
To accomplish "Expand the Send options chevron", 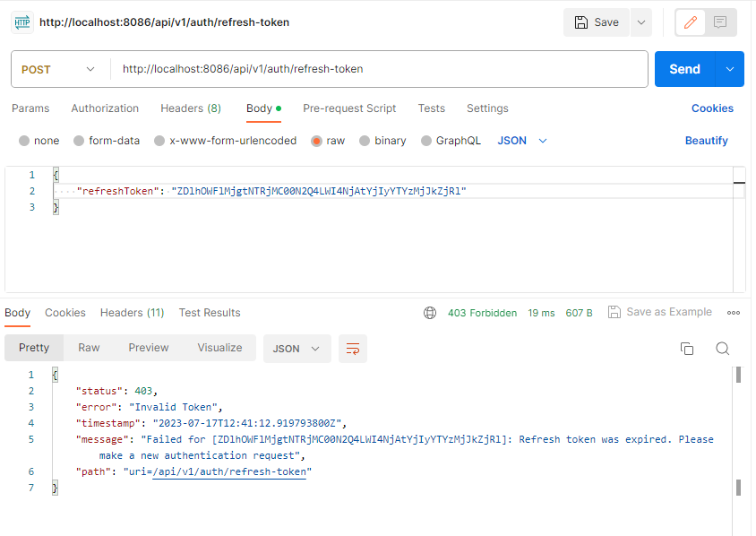I will 730,69.
